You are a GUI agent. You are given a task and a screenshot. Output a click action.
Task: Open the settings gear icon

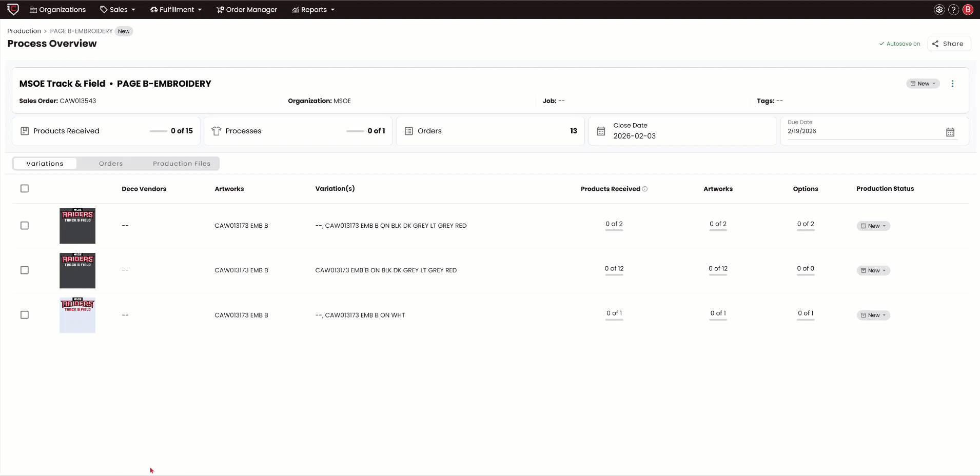(x=938, y=9)
